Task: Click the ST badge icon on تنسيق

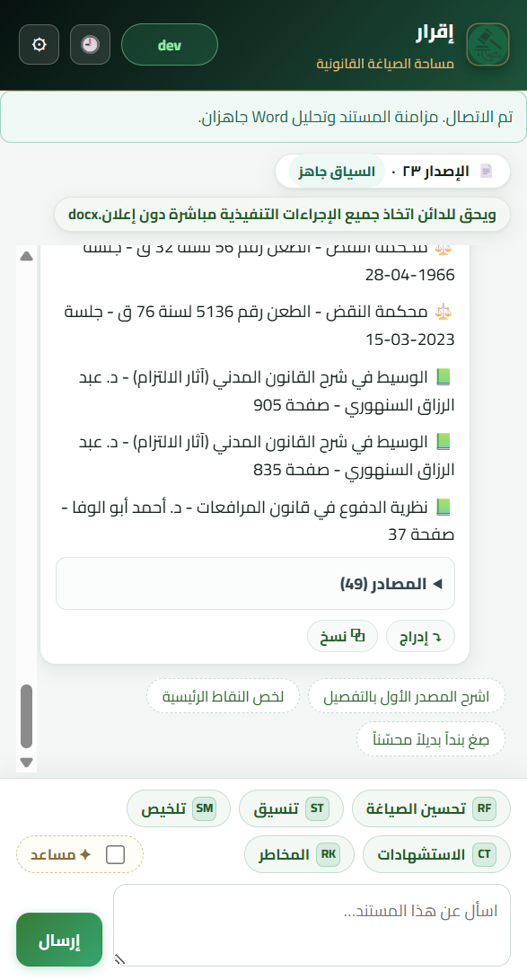Action: coord(317,808)
